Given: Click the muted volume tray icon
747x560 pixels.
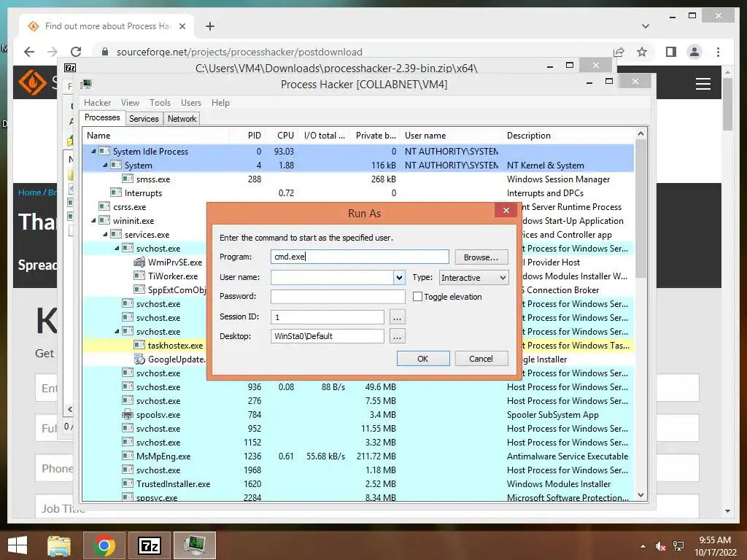Looking at the screenshot, I should (660, 546).
